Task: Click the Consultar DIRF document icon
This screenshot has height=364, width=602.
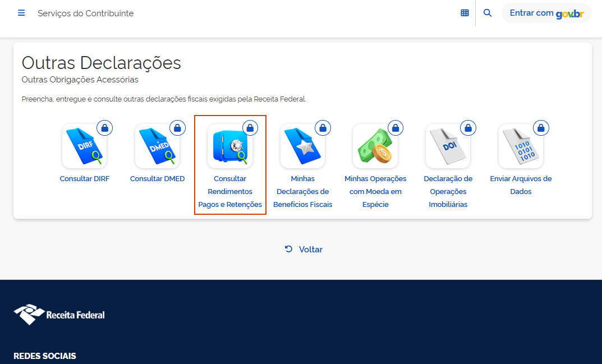Action: pyautogui.click(x=84, y=146)
